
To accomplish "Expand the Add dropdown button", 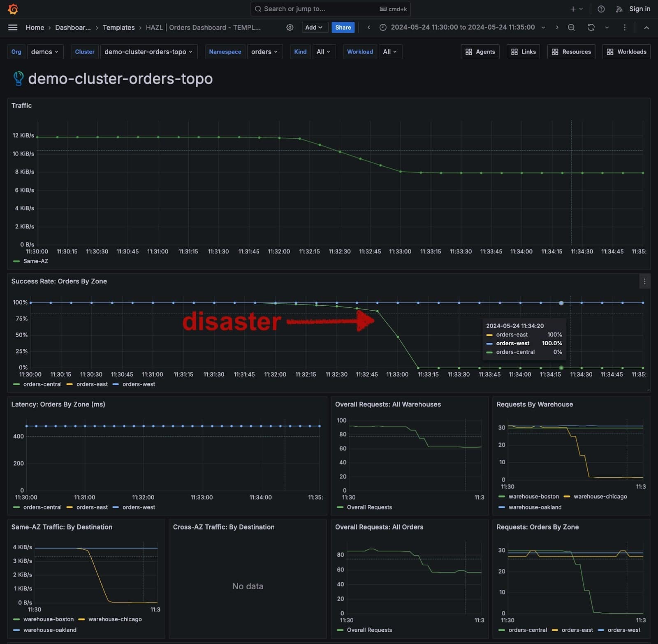I will tap(315, 27).
